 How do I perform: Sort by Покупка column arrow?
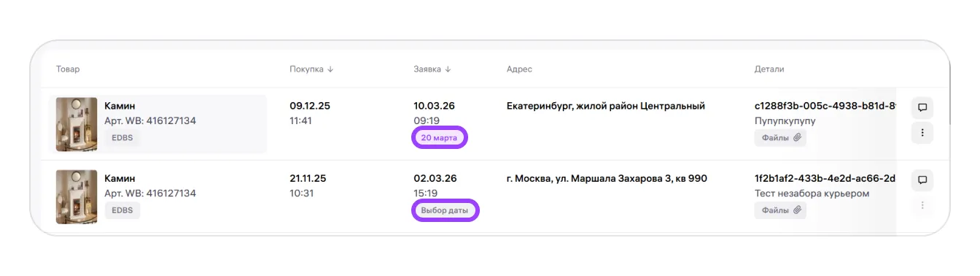330,69
